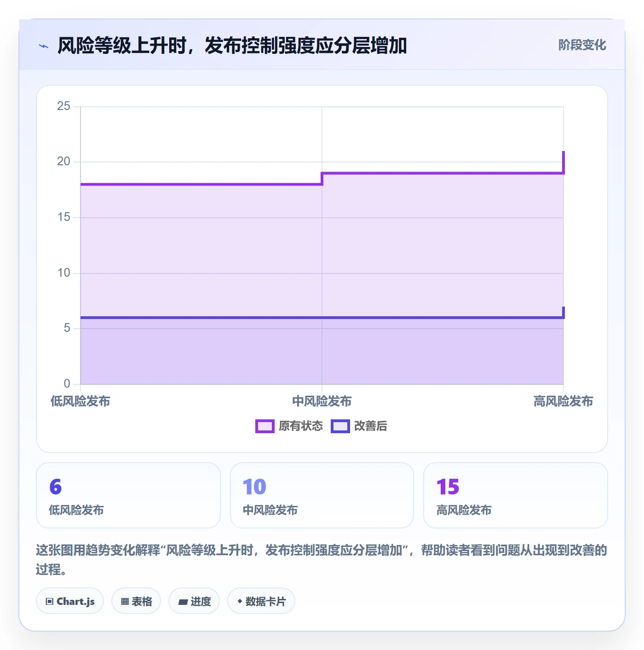Click the diamond icon in 数据卡片 tag
Viewport: 644px width, 650px height.
[240, 601]
